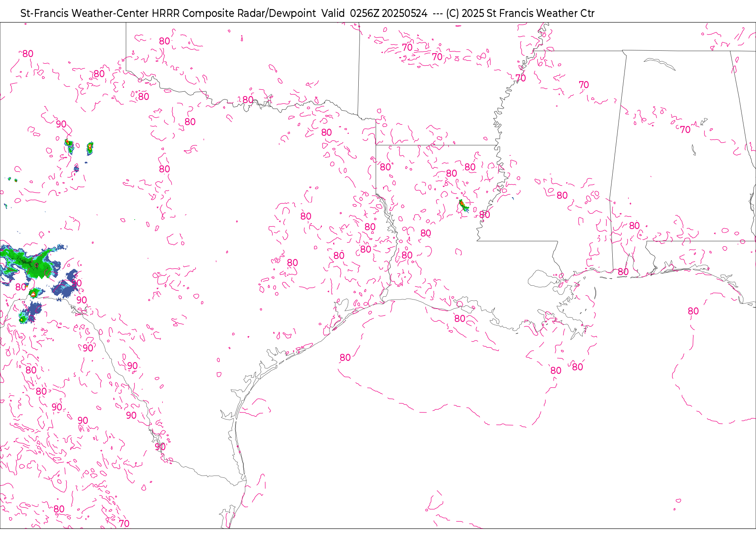The height and width of the screenshot is (551, 756).
Task: Select the "20250524" date text
Action: (404, 13)
